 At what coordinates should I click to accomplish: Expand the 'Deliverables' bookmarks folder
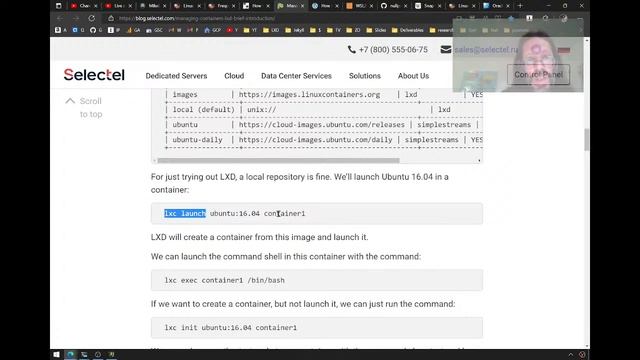click(407, 30)
